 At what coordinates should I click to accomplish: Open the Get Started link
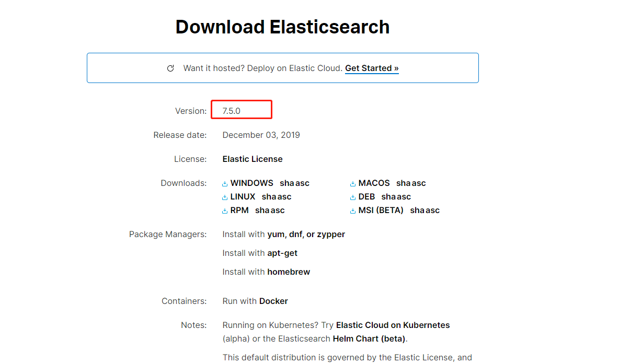[372, 68]
